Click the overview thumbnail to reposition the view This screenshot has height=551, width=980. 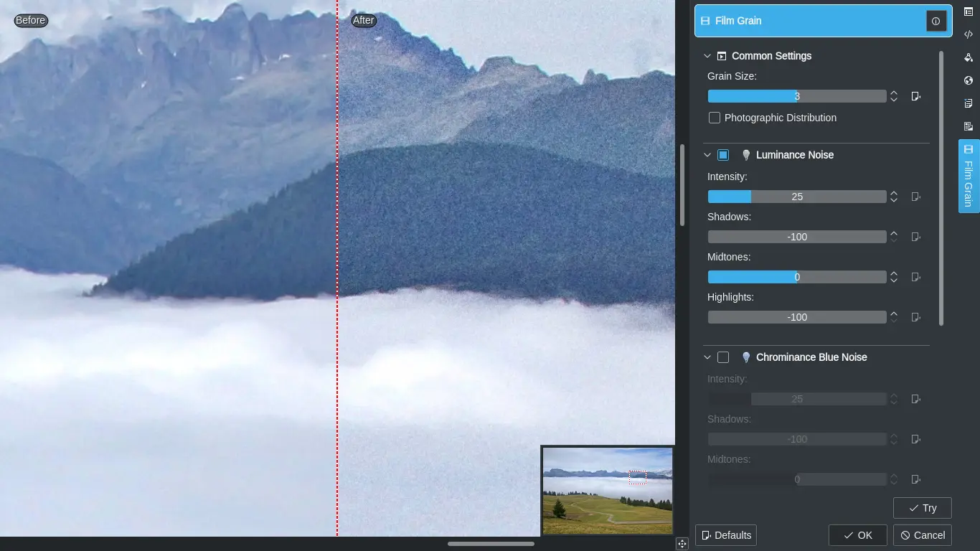(x=608, y=490)
